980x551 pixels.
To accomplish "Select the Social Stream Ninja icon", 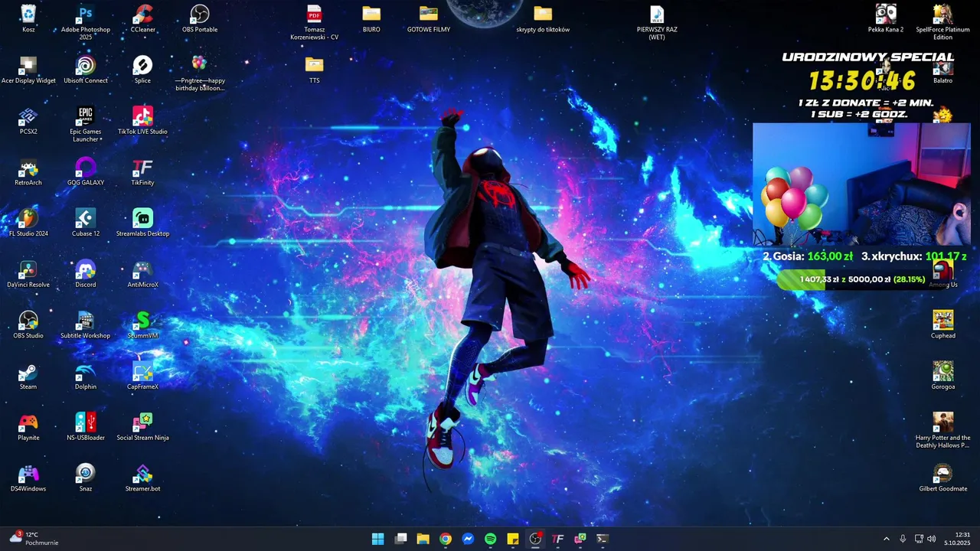I will [142, 427].
